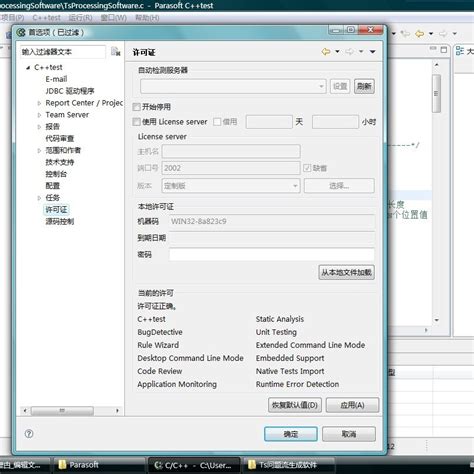The width and height of the screenshot is (474, 474).
Task: Click the yellow back arrow in main toolbar
Action: 419,34
